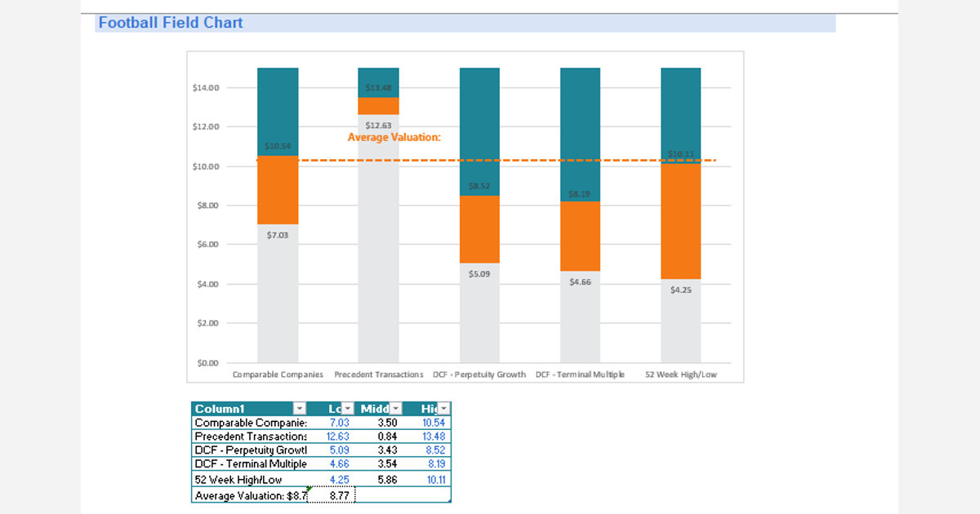The image size is (980, 514).
Task: Open the Low column filter dropdown
Action: 348,409
